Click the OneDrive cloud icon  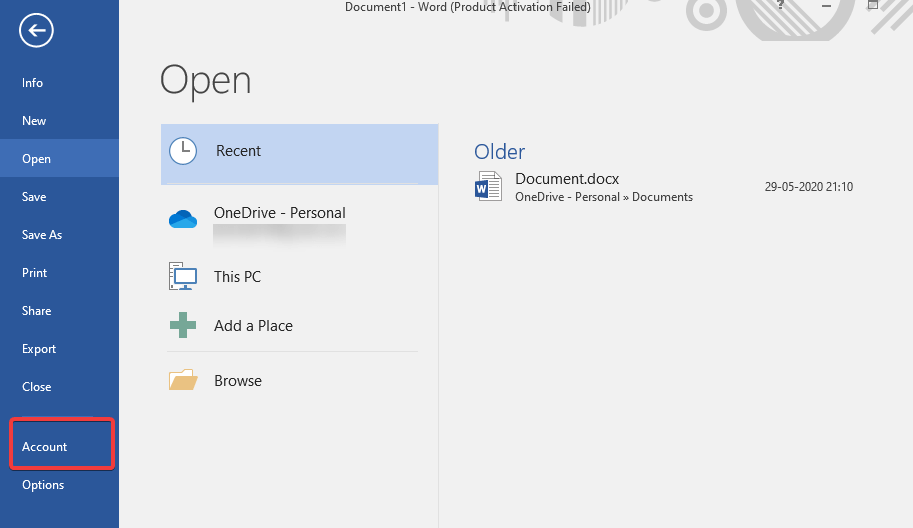[x=183, y=220]
